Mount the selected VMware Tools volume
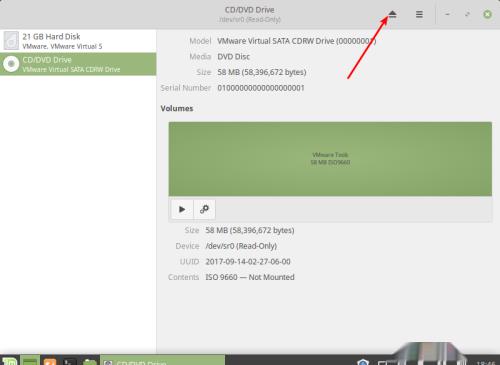The width and height of the screenshot is (500, 365). click(x=182, y=209)
